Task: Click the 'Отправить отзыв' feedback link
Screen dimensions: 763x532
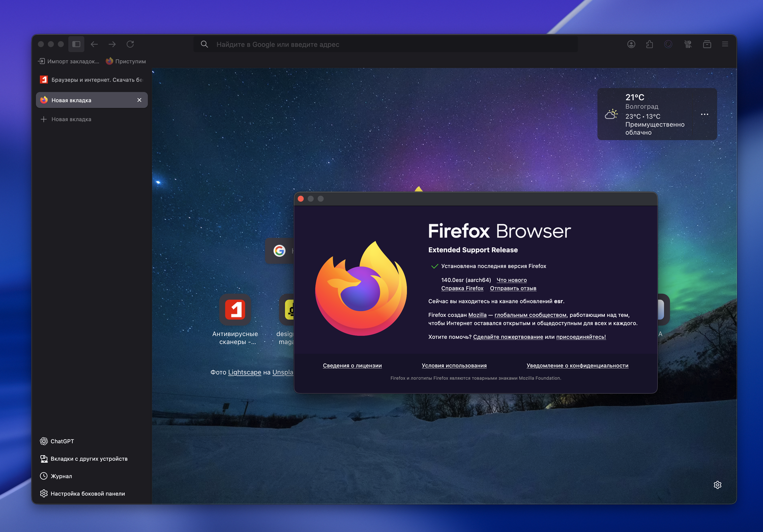Action: 513,288
